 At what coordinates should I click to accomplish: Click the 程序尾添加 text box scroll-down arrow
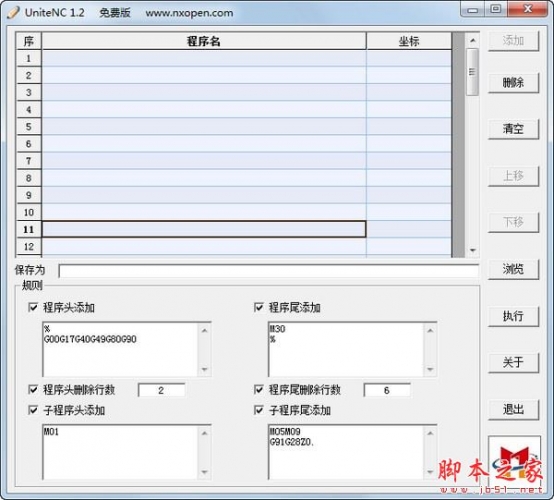point(430,369)
